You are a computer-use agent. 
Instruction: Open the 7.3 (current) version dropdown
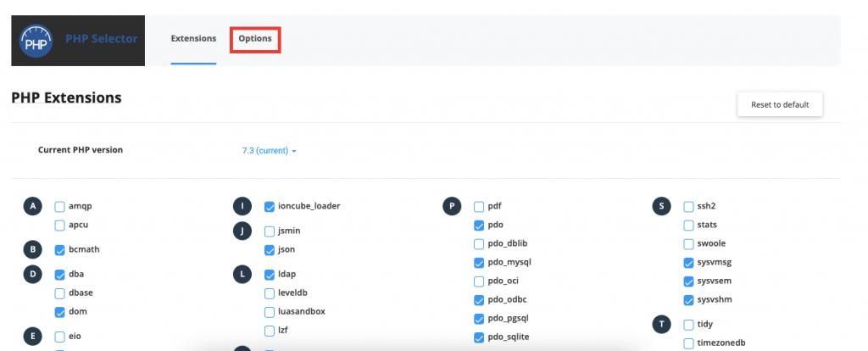tap(269, 151)
